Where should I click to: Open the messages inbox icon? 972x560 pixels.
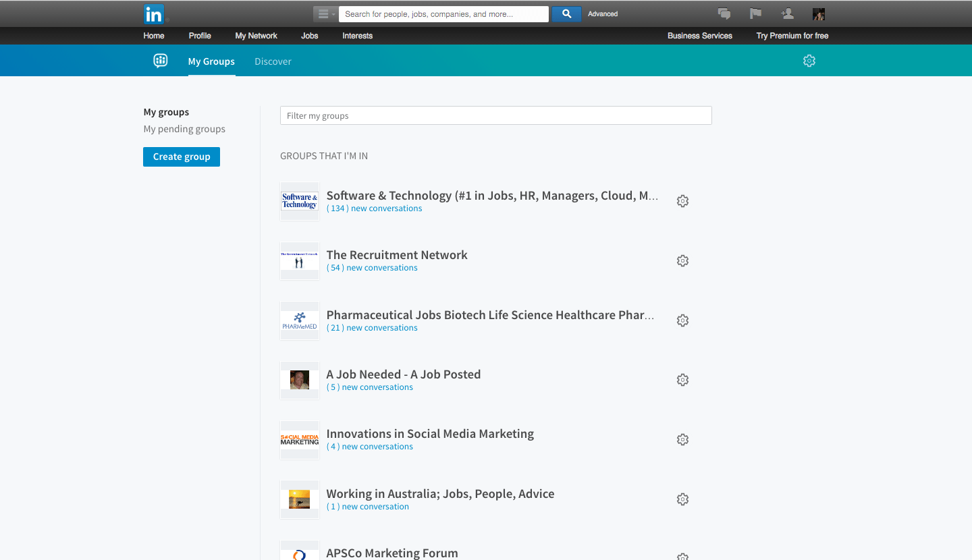(724, 13)
